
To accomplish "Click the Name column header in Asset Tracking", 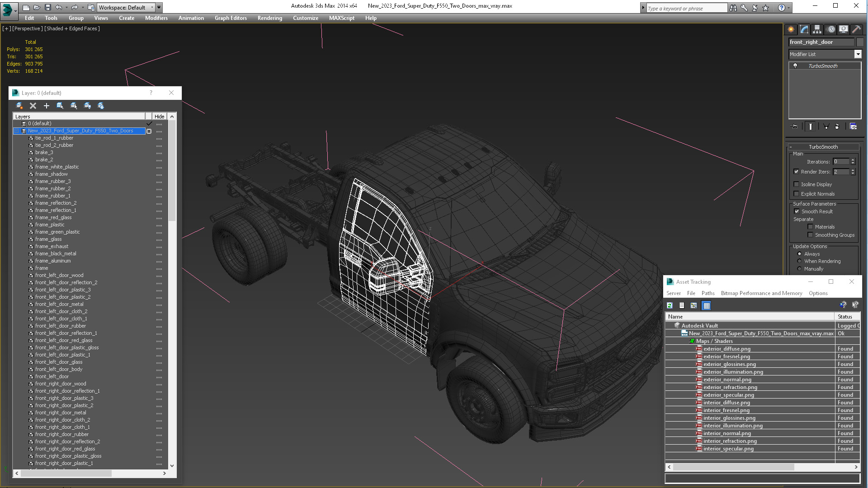I will (x=750, y=317).
